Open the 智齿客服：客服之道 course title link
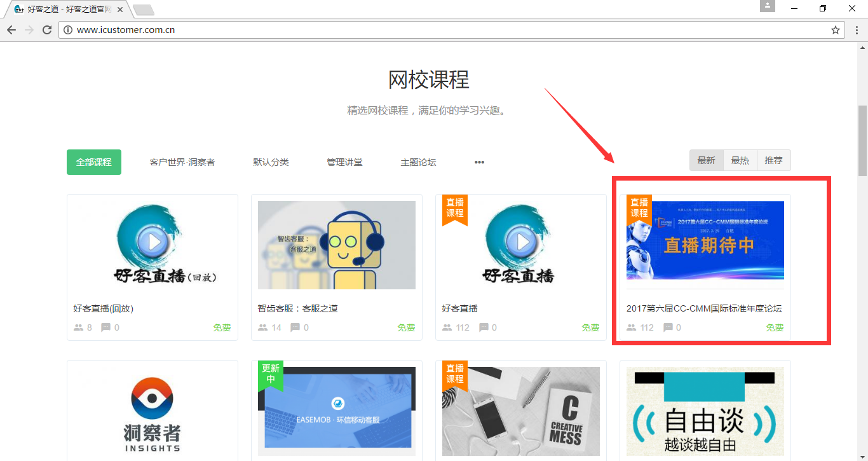 (x=297, y=308)
